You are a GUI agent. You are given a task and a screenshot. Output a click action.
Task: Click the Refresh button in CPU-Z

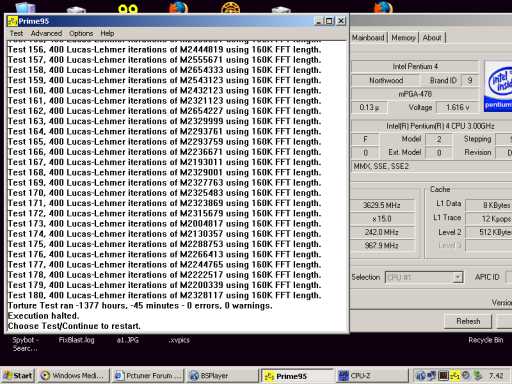[468, 321]
